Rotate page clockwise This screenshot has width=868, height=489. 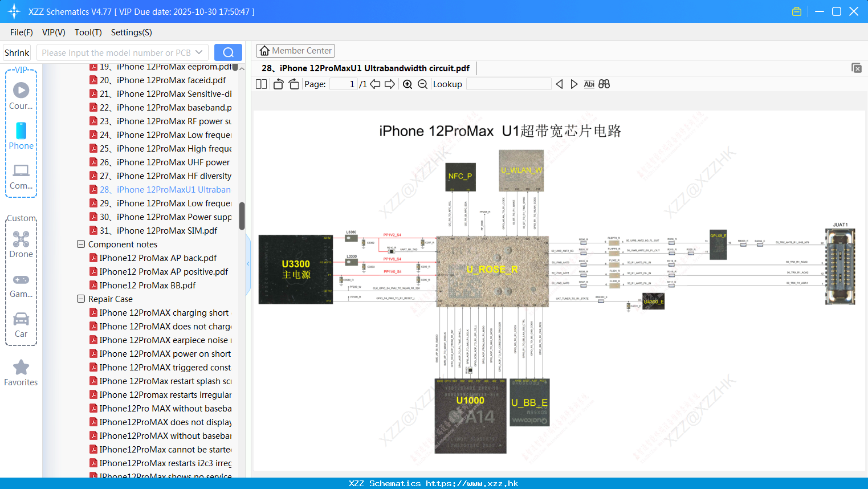click(294, 84)
